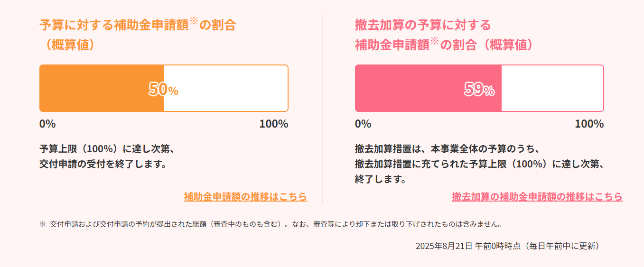Click the 100% label under the pink bar

coord(589,124)
